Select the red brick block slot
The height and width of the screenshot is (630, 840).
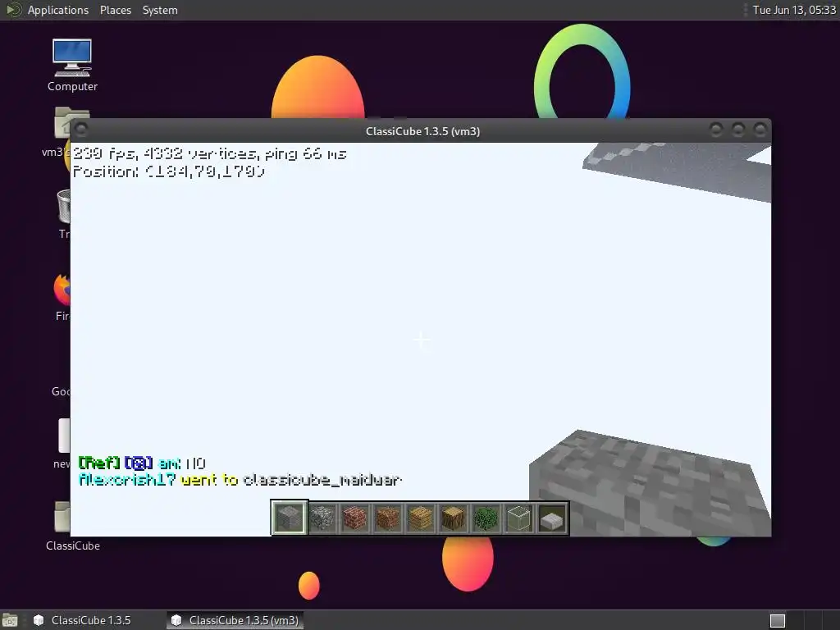coord(354,518)
